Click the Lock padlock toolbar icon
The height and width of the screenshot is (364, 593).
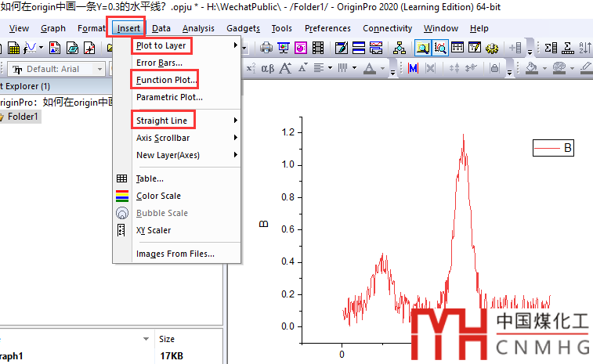(494, 68)
